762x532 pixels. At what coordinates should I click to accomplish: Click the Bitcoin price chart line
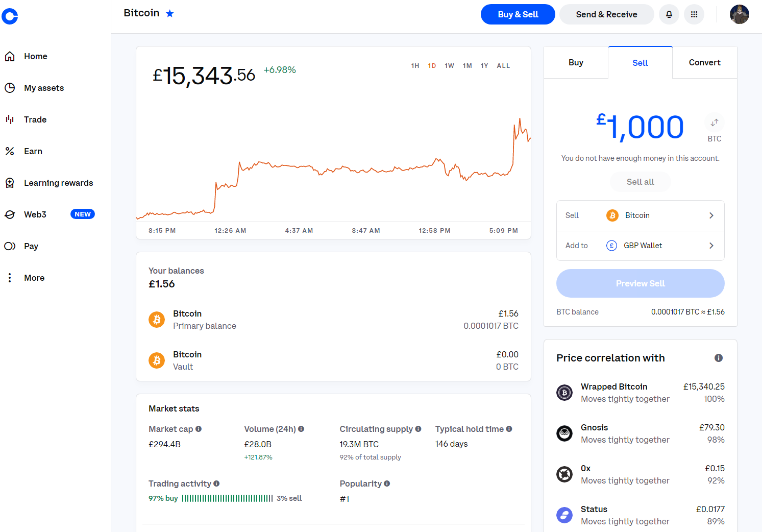click(x=333, y=168)
